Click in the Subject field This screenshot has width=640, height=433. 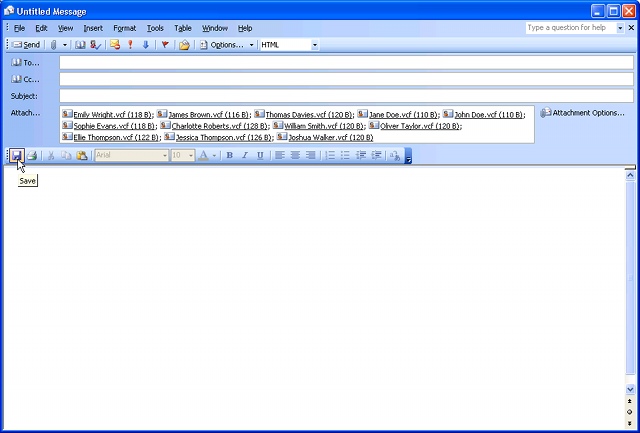point(346,96)
